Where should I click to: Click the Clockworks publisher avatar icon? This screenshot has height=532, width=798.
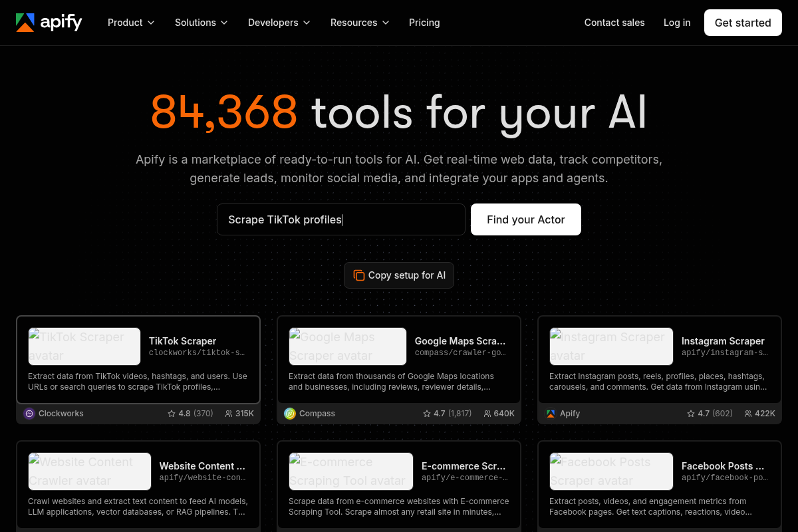(x=29, y=414)
